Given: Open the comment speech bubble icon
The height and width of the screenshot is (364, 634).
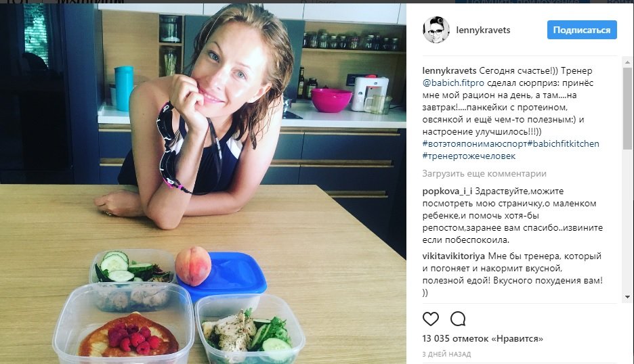Looking at the screenshot, I should (458, 319).
